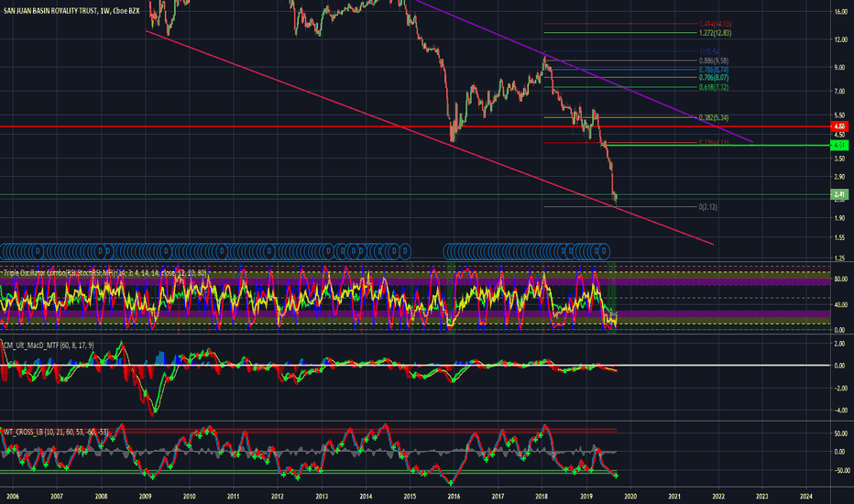Click 50.00 on the WT_CROSS scale

(x=840, y=433)
